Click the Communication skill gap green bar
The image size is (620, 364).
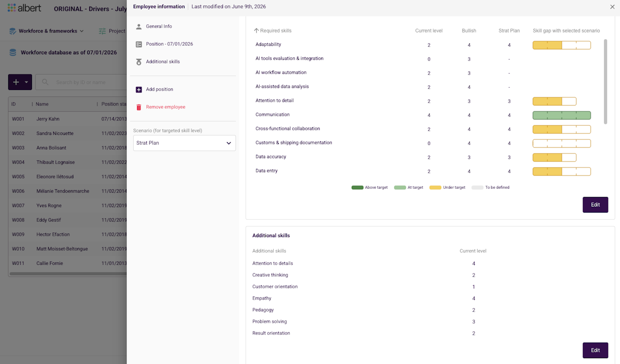[x=562, y=115]
